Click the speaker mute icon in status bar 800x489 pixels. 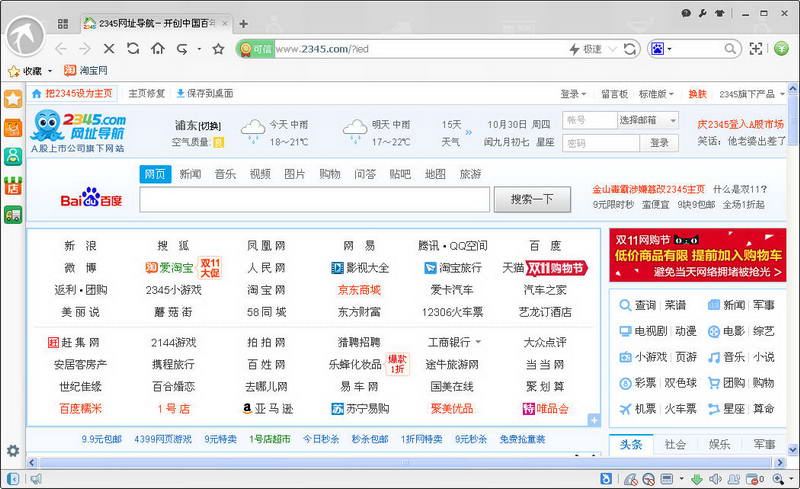click(x=715, y=479)
